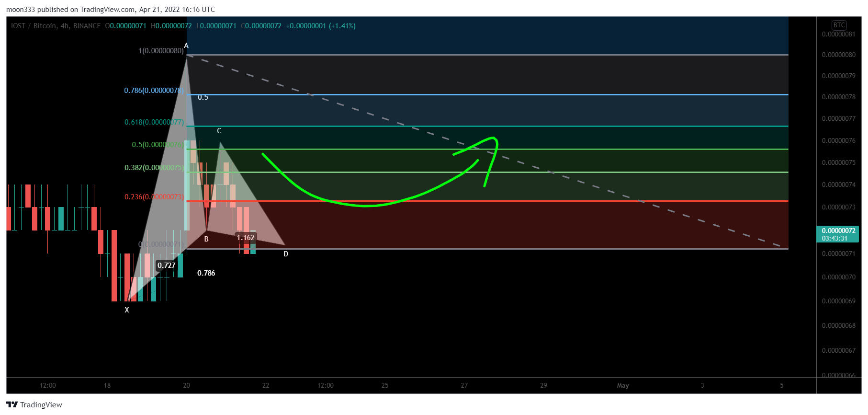Click the pattern point label A
The image size is (868, 415).
click(186, 46)
